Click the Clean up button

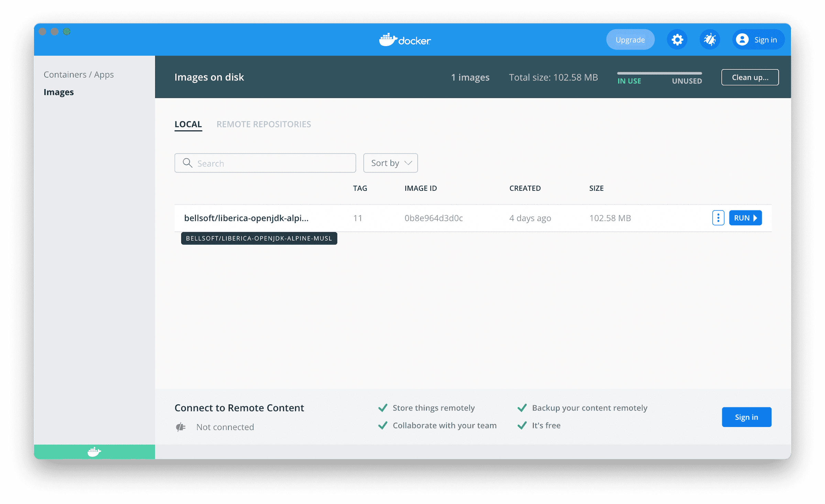(x=750, y=77)
